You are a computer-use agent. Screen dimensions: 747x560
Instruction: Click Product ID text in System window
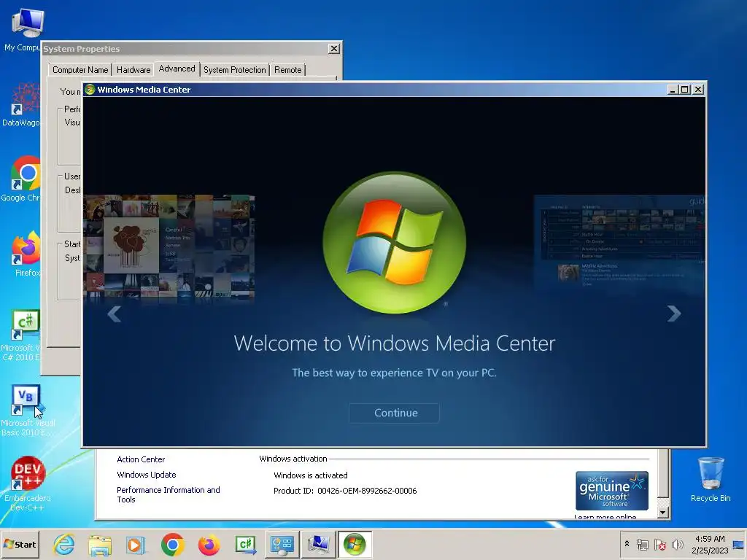pyautogui.click(x=345, y=491)
